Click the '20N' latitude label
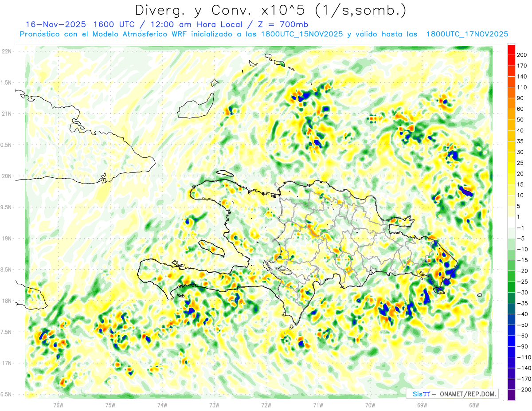This screenshot has width=532, height=411. 7,176
